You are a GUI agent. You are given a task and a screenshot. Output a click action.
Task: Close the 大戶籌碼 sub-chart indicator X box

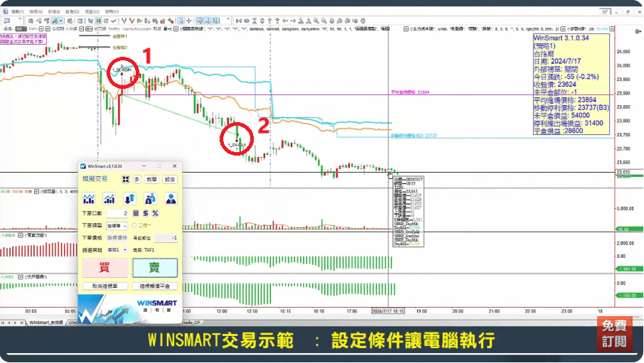tap(20, 277)
